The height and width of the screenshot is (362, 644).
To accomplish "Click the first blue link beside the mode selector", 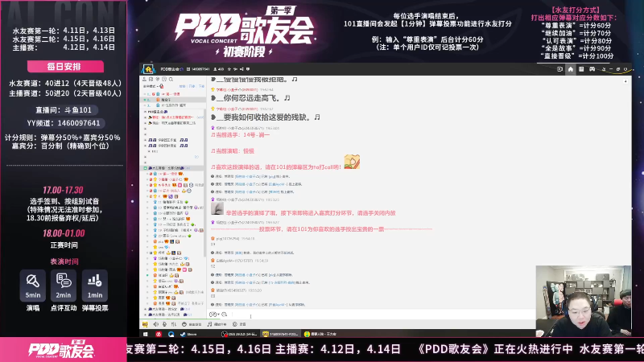I will [x=183, y=86].
